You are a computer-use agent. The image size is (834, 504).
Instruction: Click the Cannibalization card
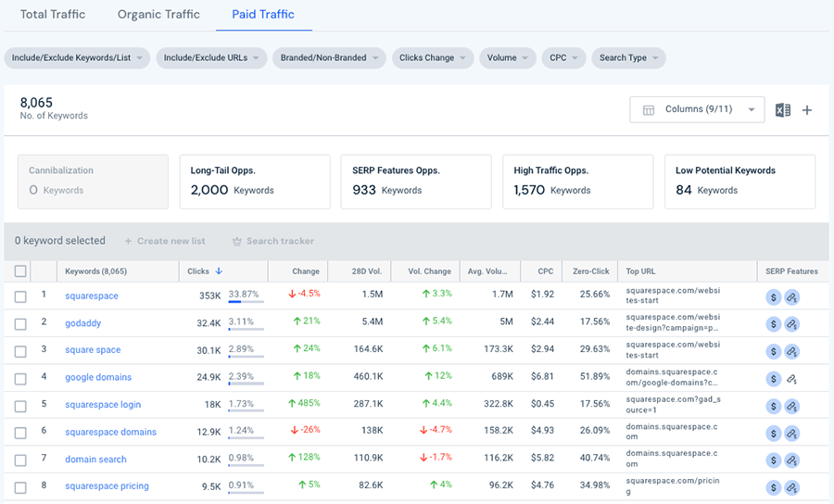tap(93, 182)
